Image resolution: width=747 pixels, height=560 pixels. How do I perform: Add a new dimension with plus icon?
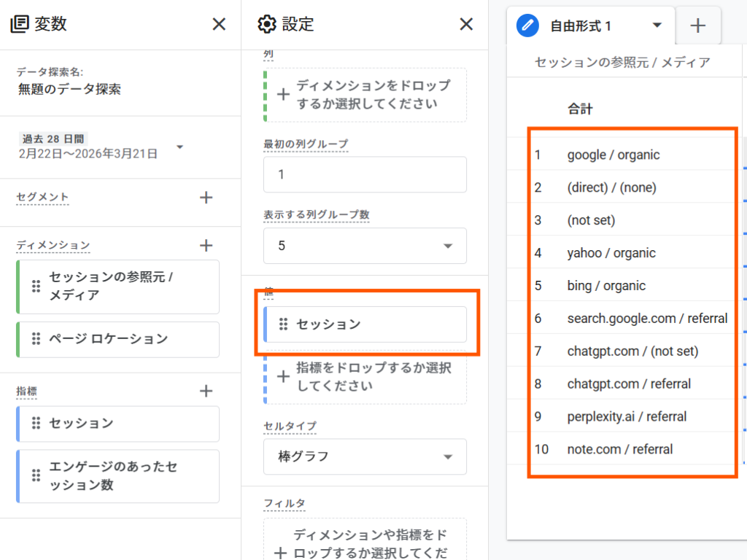click(206, 246)
